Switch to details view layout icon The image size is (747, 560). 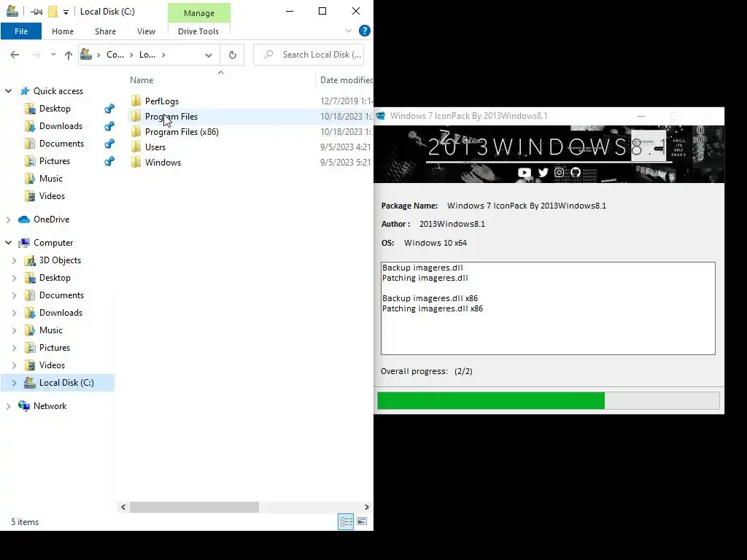pyautogui.click(x=346, y=521)
